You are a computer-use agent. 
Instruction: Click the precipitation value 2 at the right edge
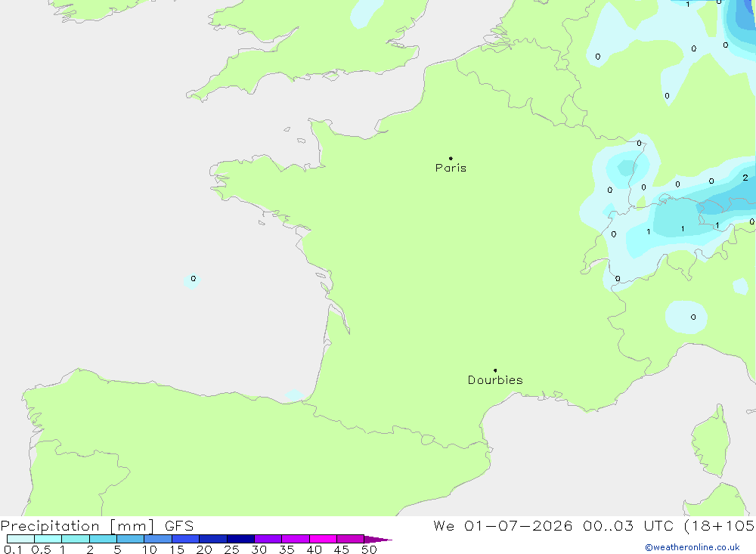coord(745,178)
